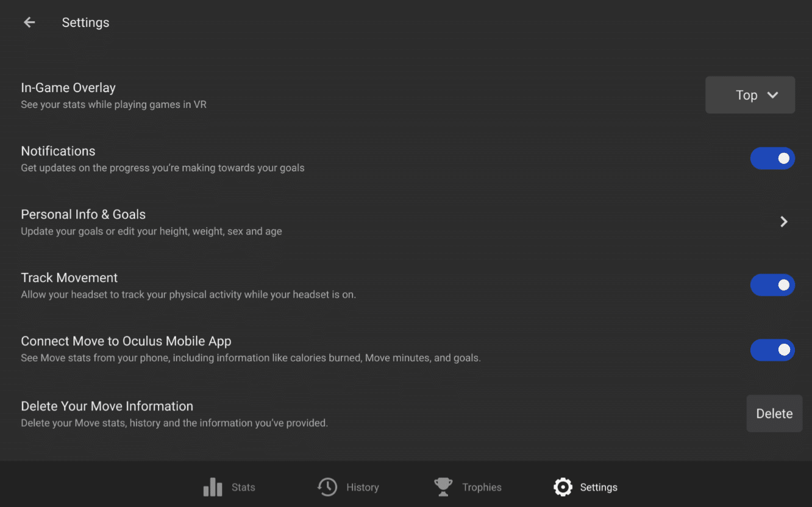Screen dimensions: 812x507
Task: Click the dropdown chevron next to Top
Action: click(x=772, y=95)
